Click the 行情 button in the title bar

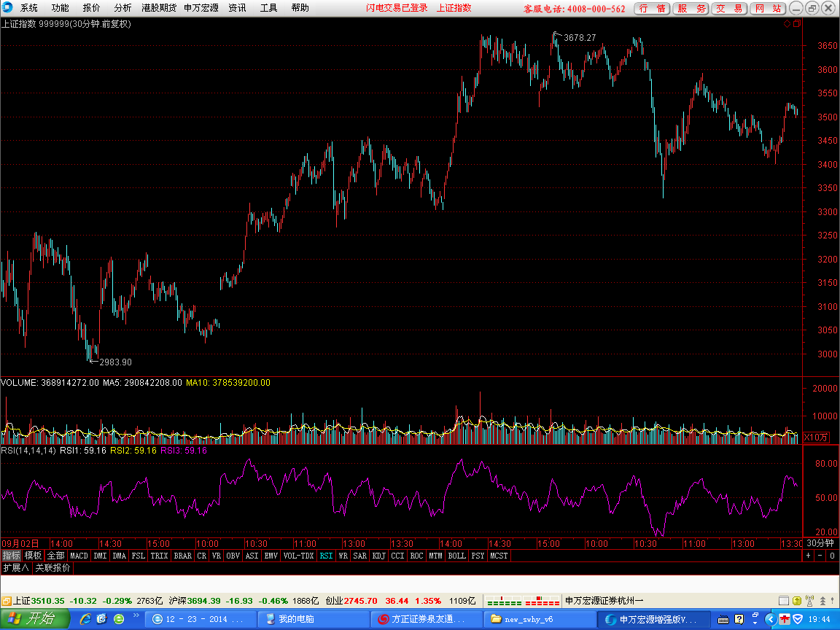point(652,8)
